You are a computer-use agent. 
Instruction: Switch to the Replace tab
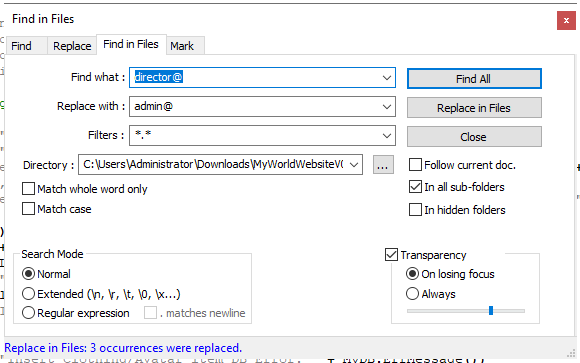[x=72, y=46]
